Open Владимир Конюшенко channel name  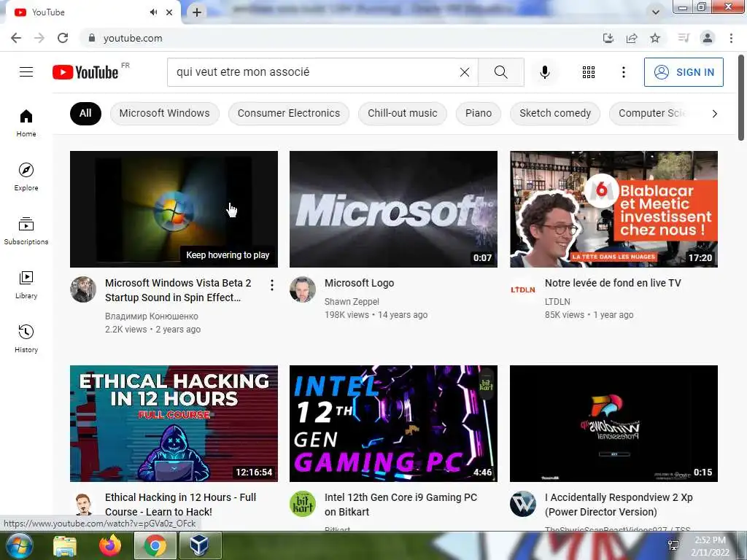[152, 316]
